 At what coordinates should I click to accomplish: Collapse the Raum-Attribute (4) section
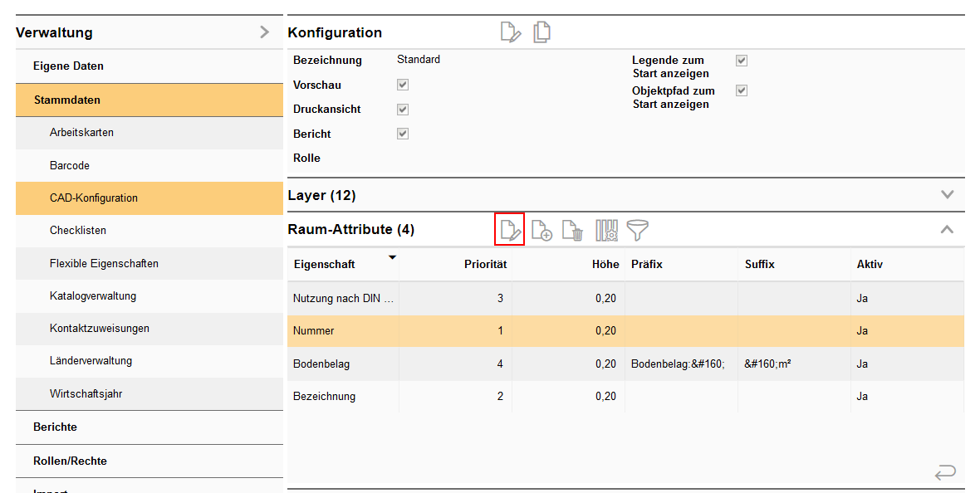[947, 230]
